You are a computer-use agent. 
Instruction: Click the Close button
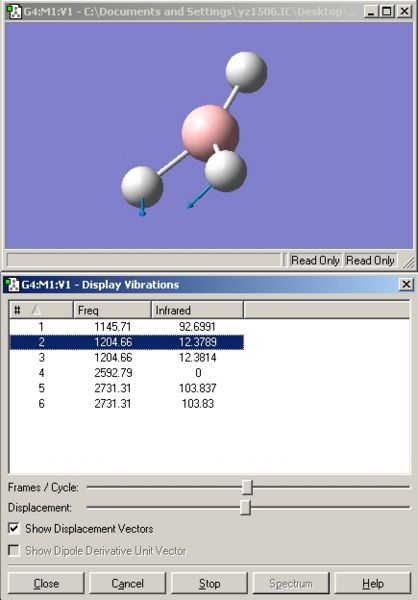coord(46,584)
